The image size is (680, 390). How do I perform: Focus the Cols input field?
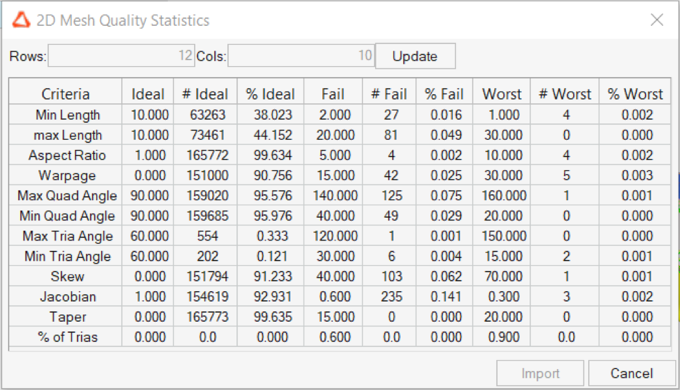click(x=301, y=56)
